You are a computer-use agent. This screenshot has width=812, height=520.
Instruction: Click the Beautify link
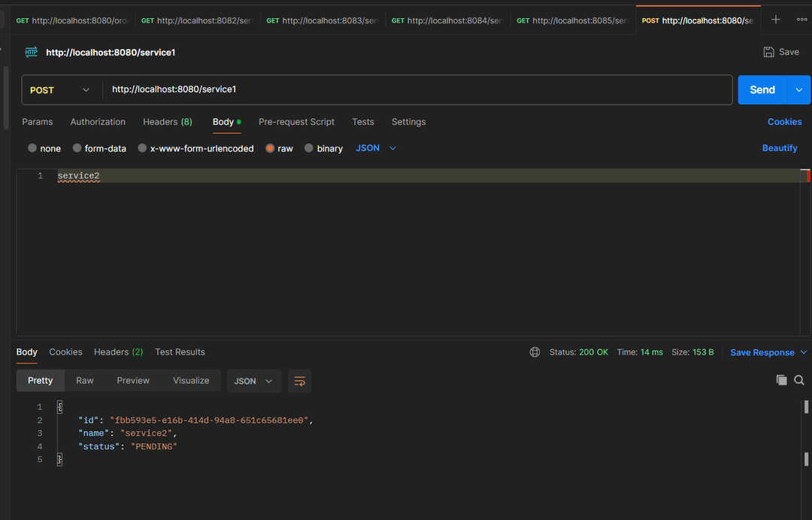pos(779,148)
